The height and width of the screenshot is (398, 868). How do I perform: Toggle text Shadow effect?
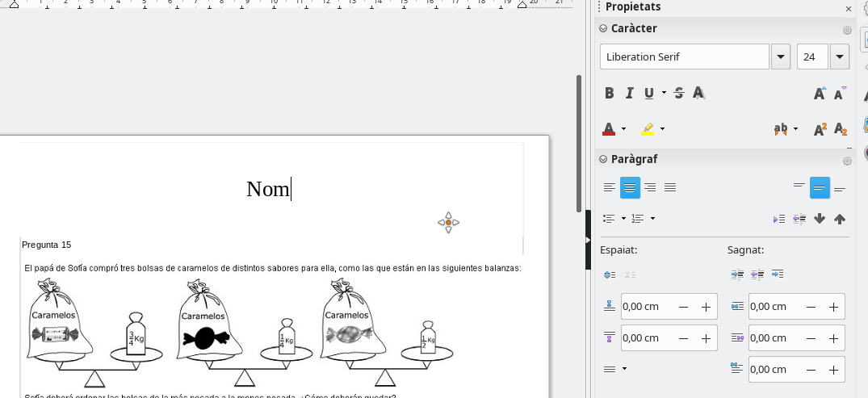click(698, 93)
